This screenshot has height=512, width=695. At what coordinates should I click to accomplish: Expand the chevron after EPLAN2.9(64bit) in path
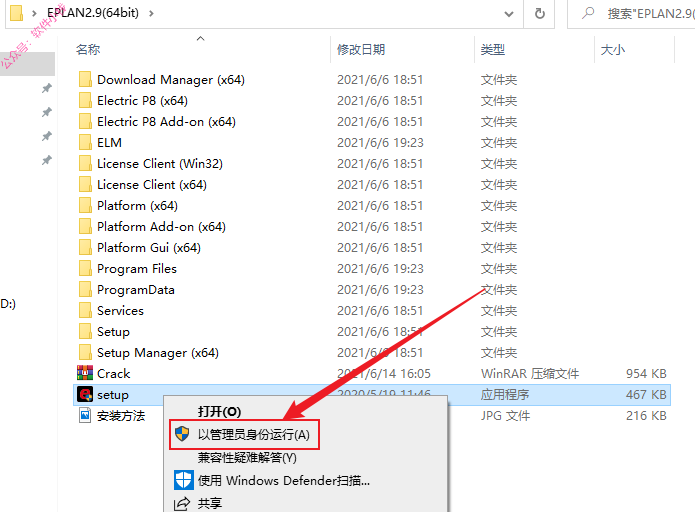pos(151,13)
